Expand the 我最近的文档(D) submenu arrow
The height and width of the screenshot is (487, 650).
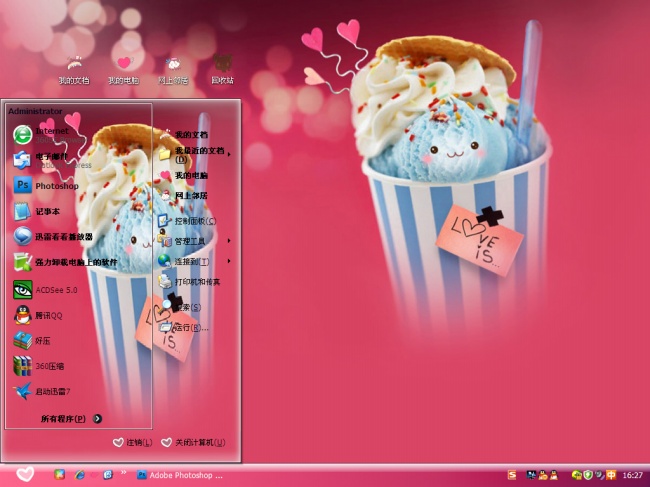tap(229, 154)
